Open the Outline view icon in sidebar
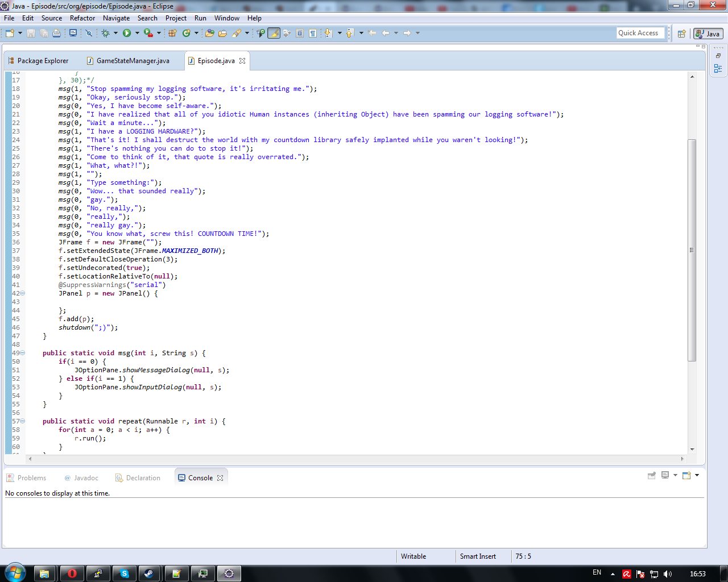 tap(718, 68)
